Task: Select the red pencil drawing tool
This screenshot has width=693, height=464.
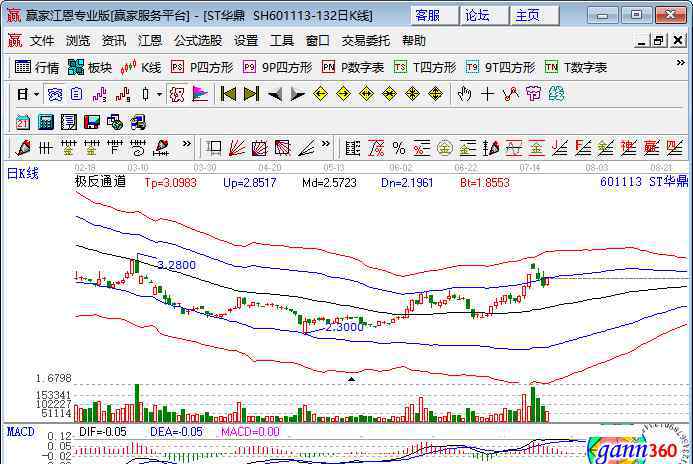Action: 23,148
